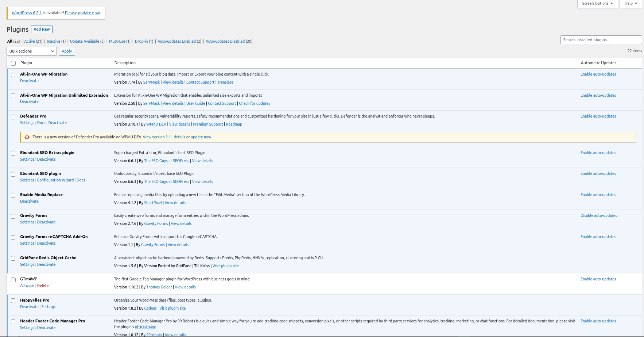Delete the GTM4WP plugin
Viewport: 644px width, 337px height.
pos(43,286)
